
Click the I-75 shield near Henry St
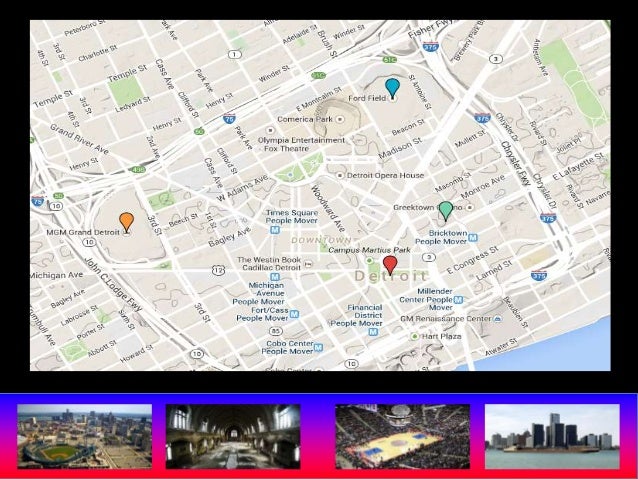229,119
